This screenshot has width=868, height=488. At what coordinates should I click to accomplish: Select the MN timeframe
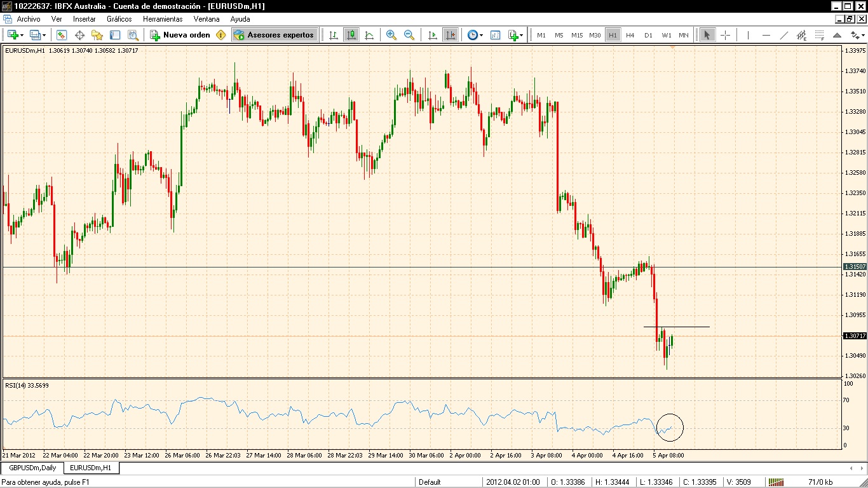tap(684, 35)
